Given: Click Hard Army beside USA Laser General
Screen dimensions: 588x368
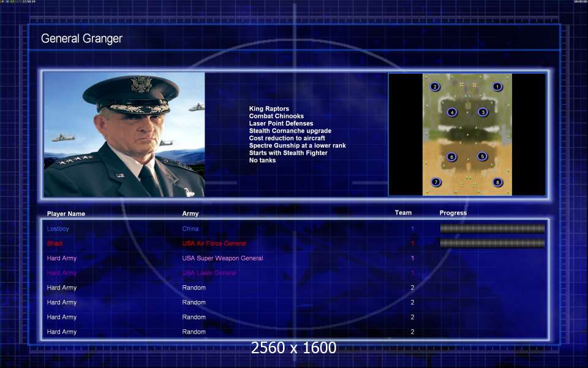Looking at the screenshot, I should (61, 272).
